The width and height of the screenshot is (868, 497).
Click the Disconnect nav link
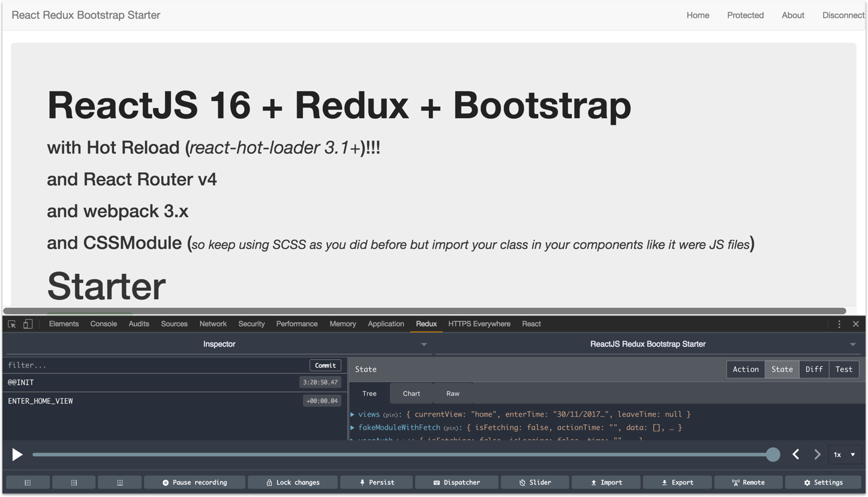[x=843, y=15]
